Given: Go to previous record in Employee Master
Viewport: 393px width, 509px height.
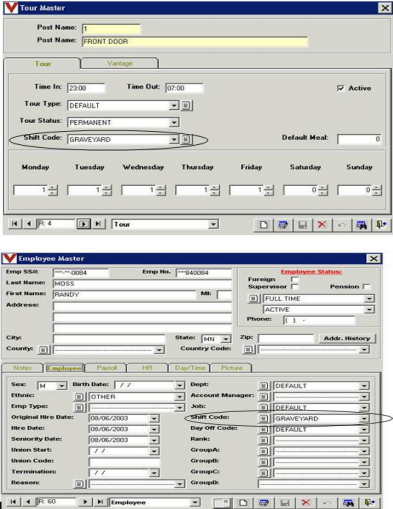Looking at the screenshot, I should [x=29, y=502].
